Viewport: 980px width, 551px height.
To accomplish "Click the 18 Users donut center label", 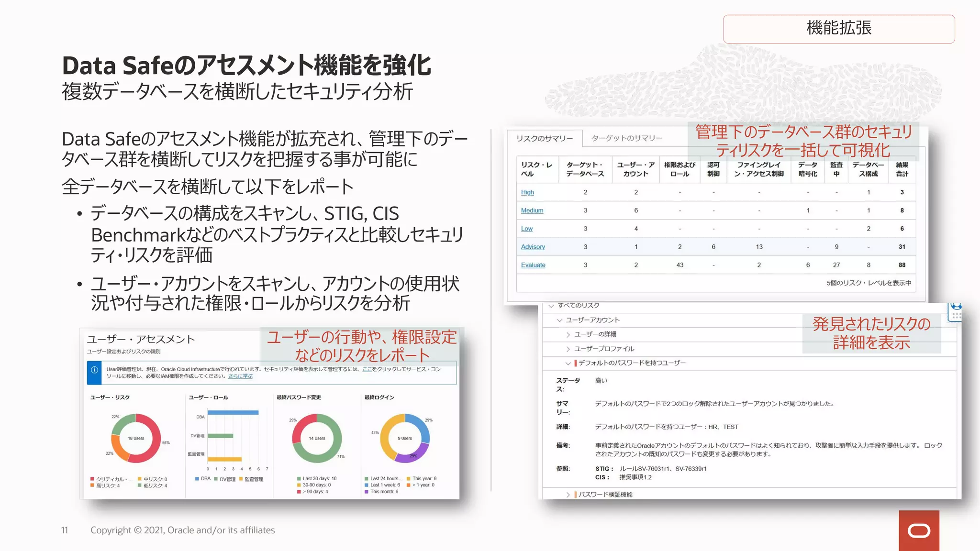I will point(136,439).
